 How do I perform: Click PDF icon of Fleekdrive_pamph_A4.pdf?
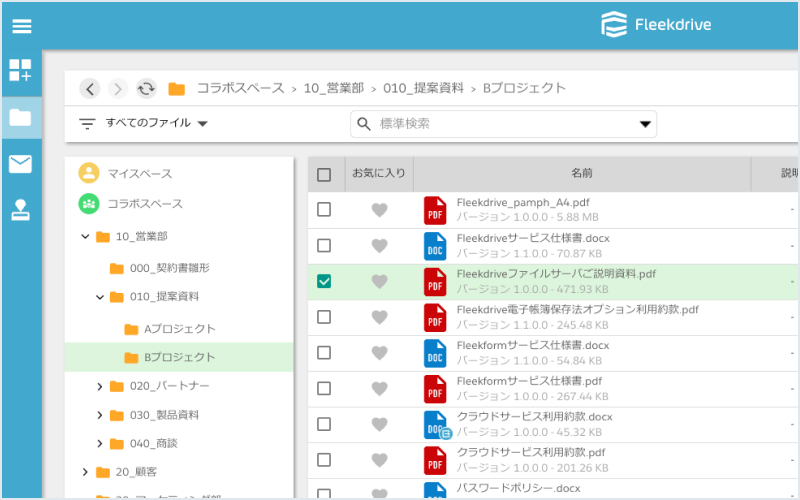pos(435,210)
